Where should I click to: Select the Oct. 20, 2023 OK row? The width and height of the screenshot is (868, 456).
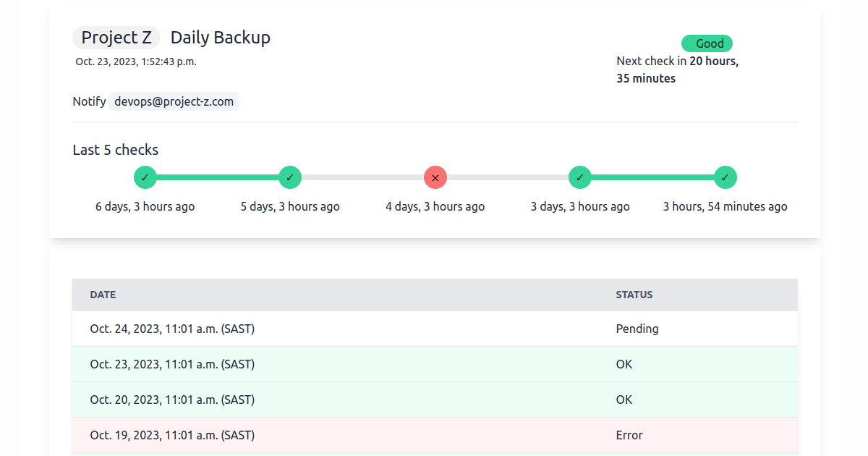point(435,400)
